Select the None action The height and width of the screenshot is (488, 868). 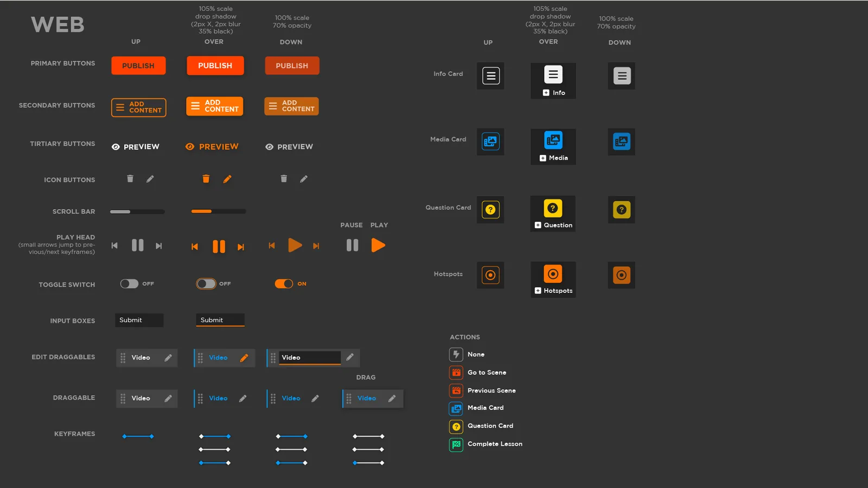coord(467,355)
